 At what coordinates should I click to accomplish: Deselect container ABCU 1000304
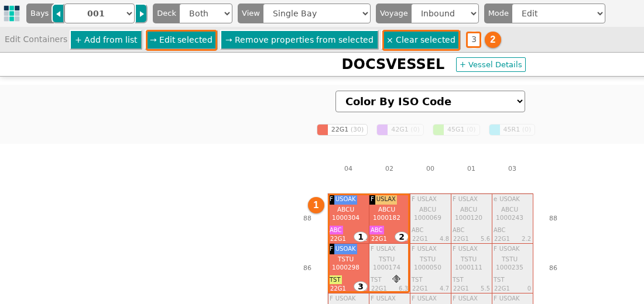[x=348, y=219]
